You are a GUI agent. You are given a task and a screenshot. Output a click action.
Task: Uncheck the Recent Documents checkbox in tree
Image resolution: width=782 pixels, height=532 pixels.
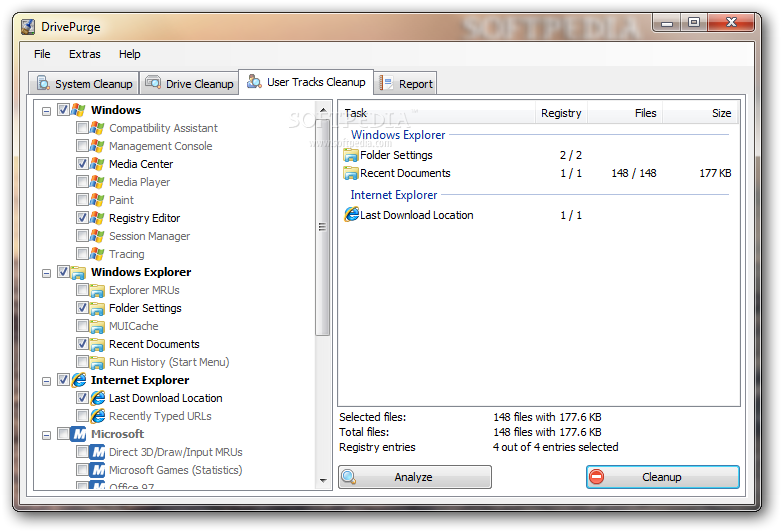[82, 343]
